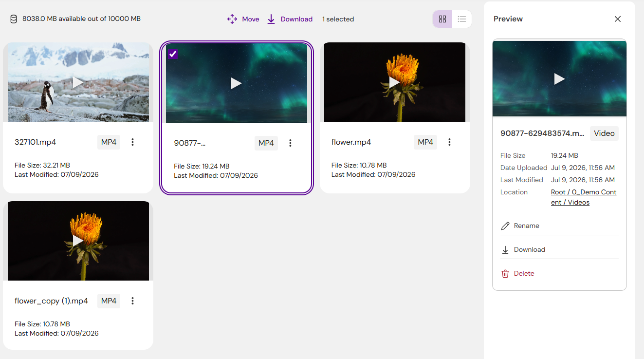
Task: Click the 327101.mp4 file name
Action: (36, 142)
